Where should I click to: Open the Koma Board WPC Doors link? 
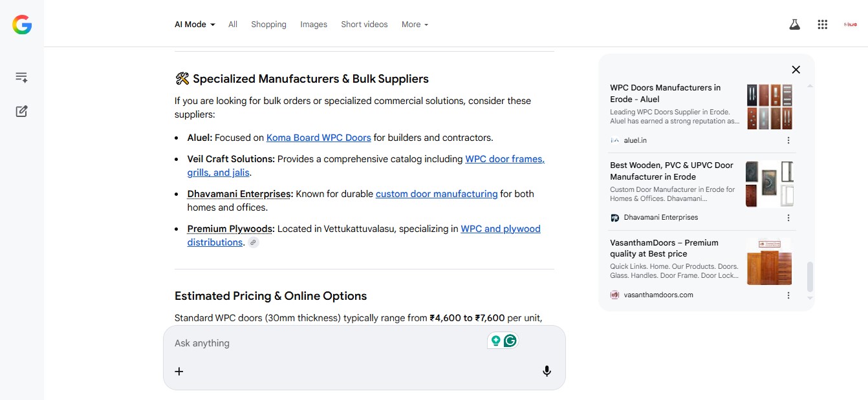click(319, 138)
